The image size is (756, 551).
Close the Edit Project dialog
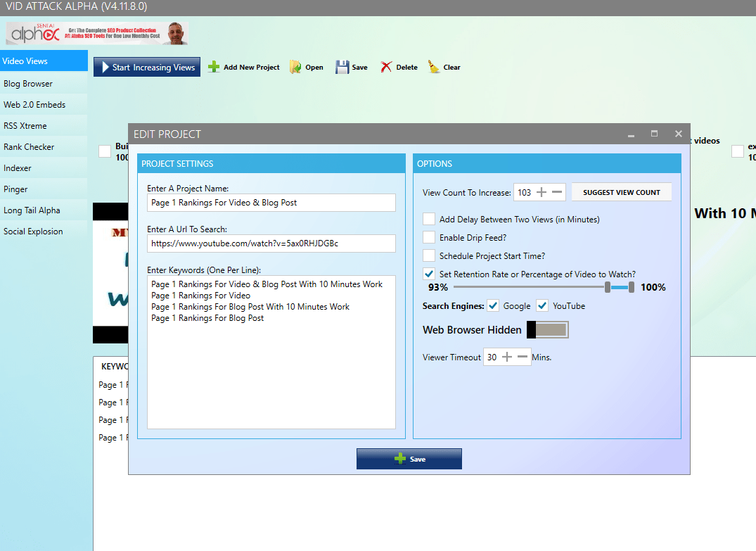[679, 134]
